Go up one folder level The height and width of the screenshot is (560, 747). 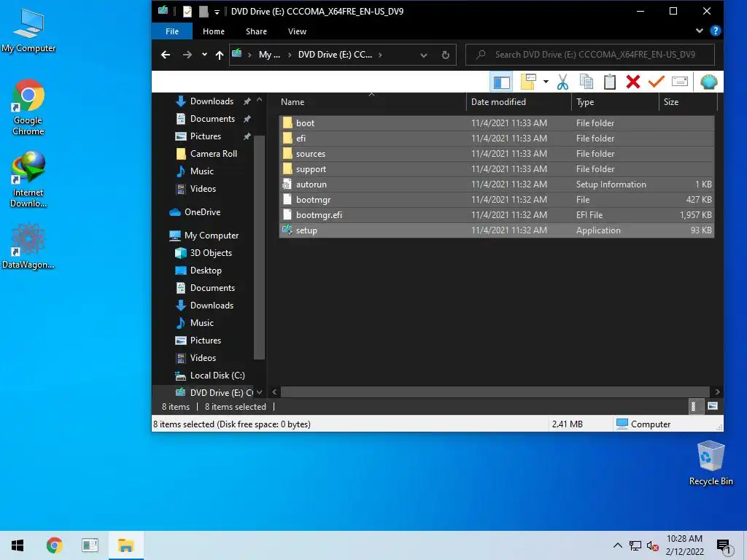pyautogui.click(x=219, y=55)
